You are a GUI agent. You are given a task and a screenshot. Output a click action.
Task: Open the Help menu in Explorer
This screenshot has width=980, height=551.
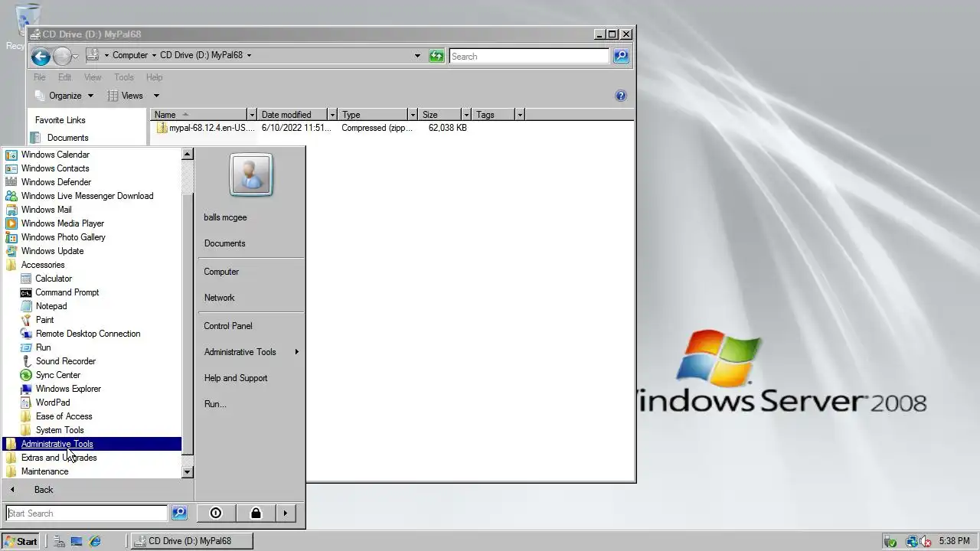click(154, 77)
